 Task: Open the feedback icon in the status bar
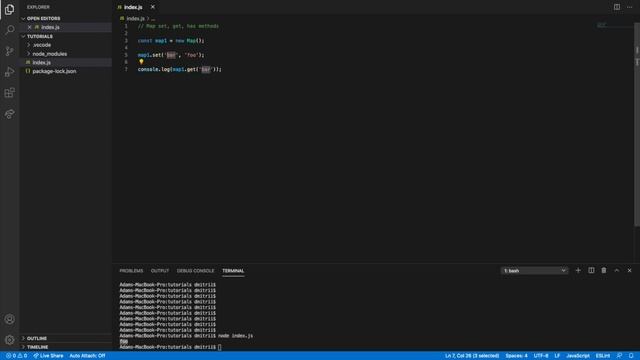pos(619,356)
